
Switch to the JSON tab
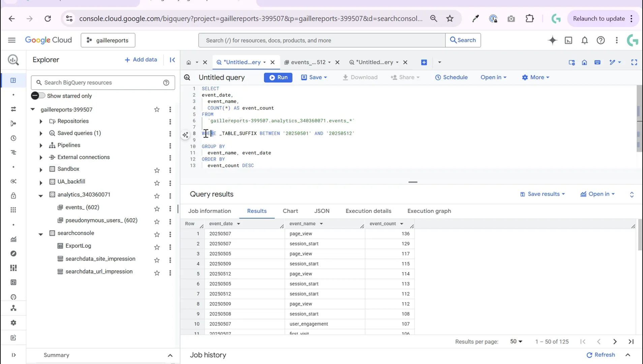click(322, 211)
